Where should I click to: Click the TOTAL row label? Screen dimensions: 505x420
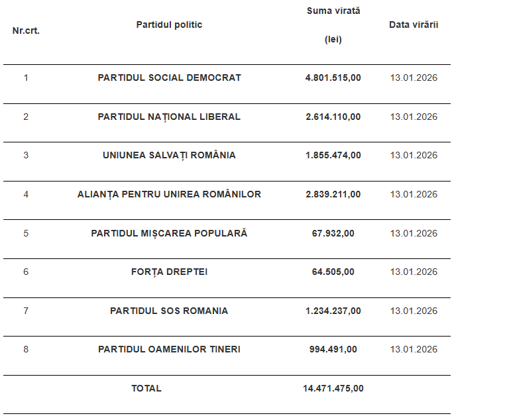coord(146,389)
